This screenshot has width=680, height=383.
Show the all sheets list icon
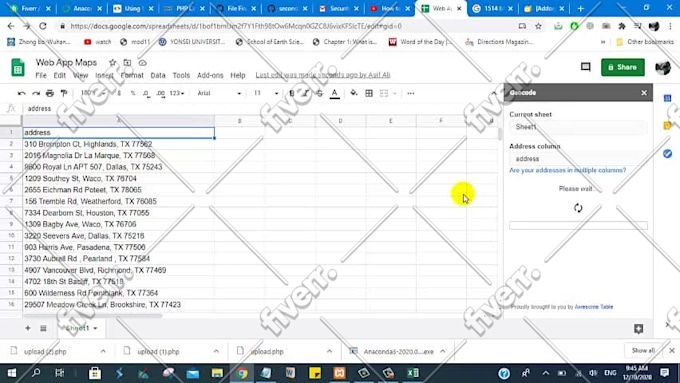tap(43, 328)
